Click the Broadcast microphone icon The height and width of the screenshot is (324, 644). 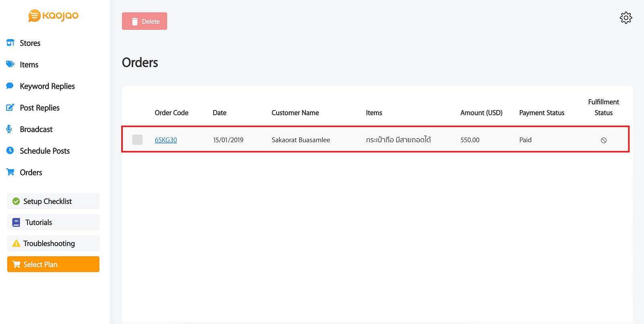coord(10,129)
